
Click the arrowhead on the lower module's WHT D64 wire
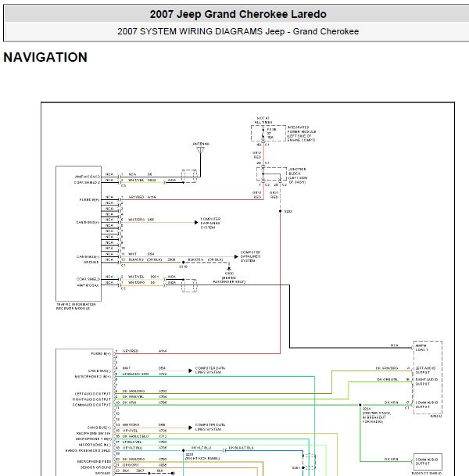190,370
